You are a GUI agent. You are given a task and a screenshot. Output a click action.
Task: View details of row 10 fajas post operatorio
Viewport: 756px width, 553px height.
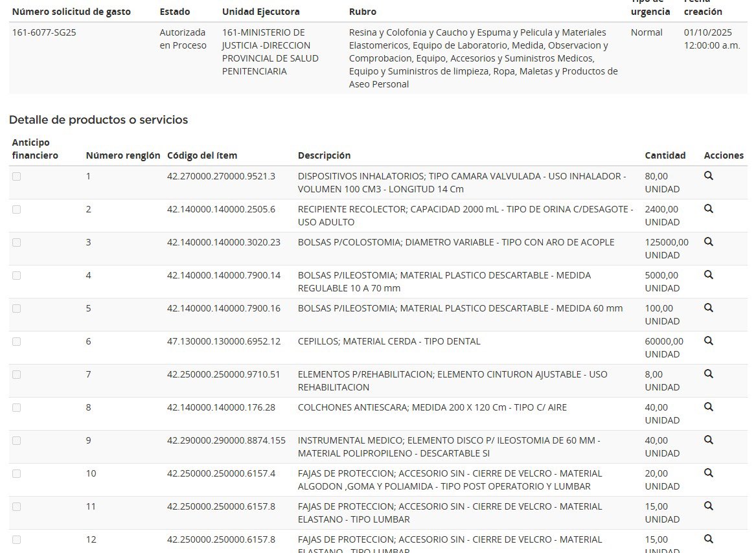tap(708, 473)
